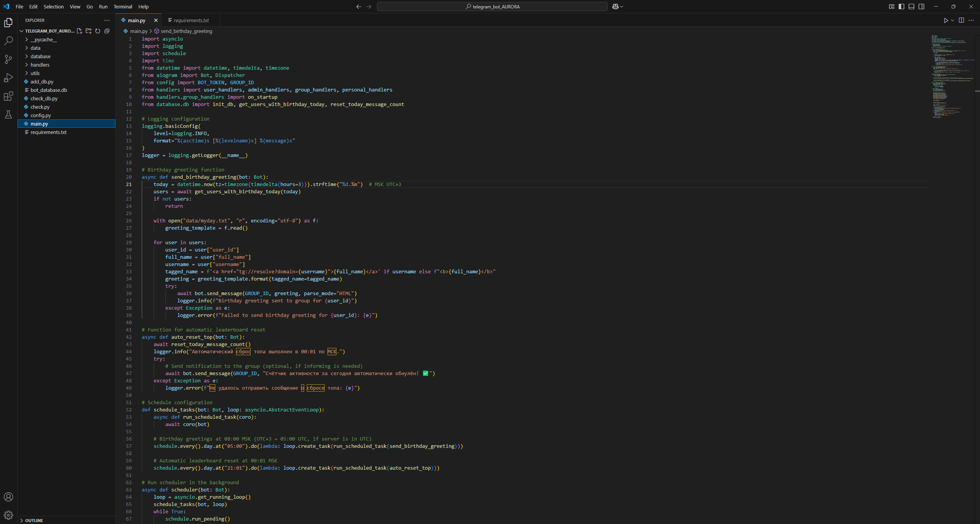Open the Accounts menu icon
The height and width of the screenshot is (524, 980).
(x=8, y=497)
